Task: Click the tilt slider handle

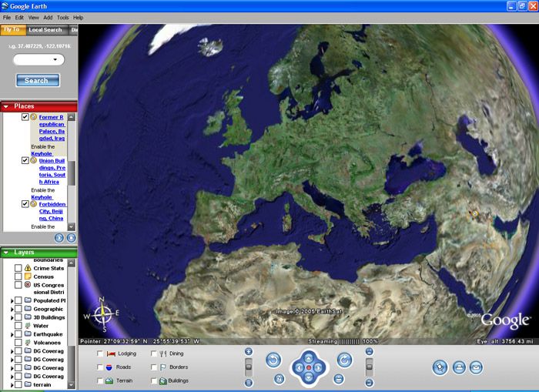Action: (x=369, y=367)
